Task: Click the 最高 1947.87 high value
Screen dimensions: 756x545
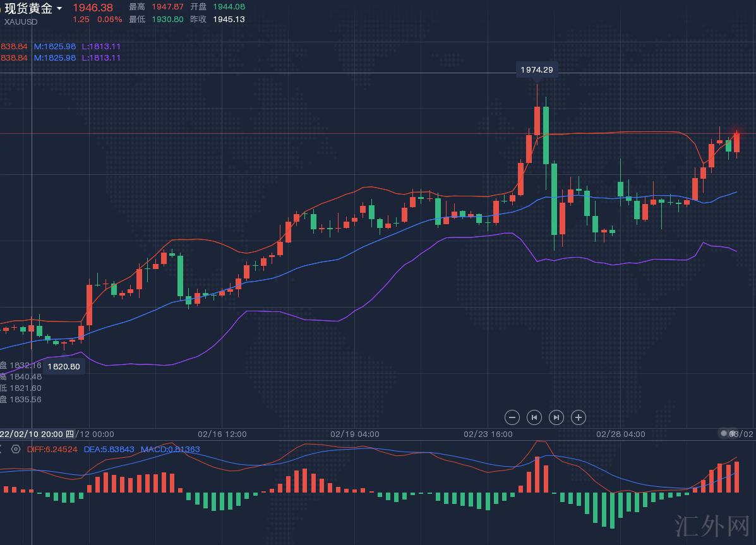Action: pyautogui.click(x=167, y=7)
